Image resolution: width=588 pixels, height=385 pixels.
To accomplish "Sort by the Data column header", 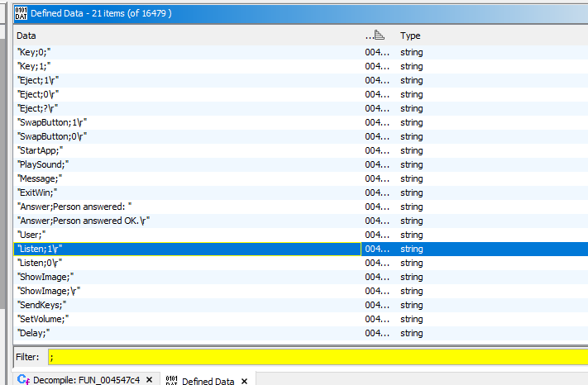I will pyautogui.click(x=165, y=36).
